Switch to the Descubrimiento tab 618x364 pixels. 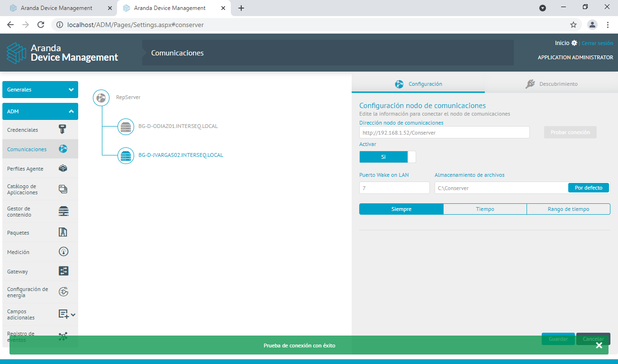point(552,84)
